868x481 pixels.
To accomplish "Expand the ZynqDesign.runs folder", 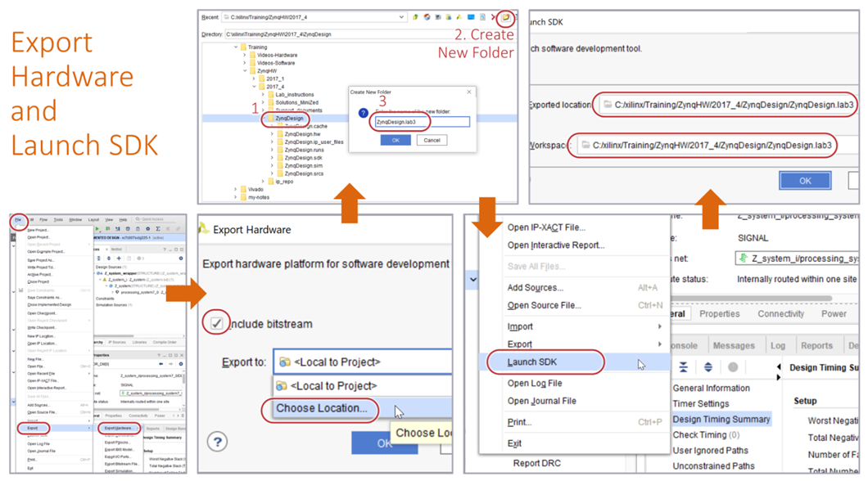I will point(272,150).
